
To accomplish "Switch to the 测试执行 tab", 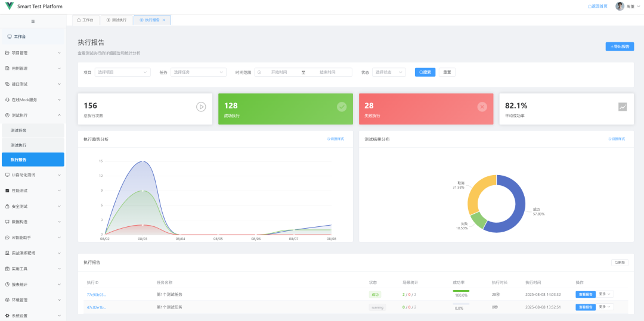I will pyautogui.click(x=117, y=20).
